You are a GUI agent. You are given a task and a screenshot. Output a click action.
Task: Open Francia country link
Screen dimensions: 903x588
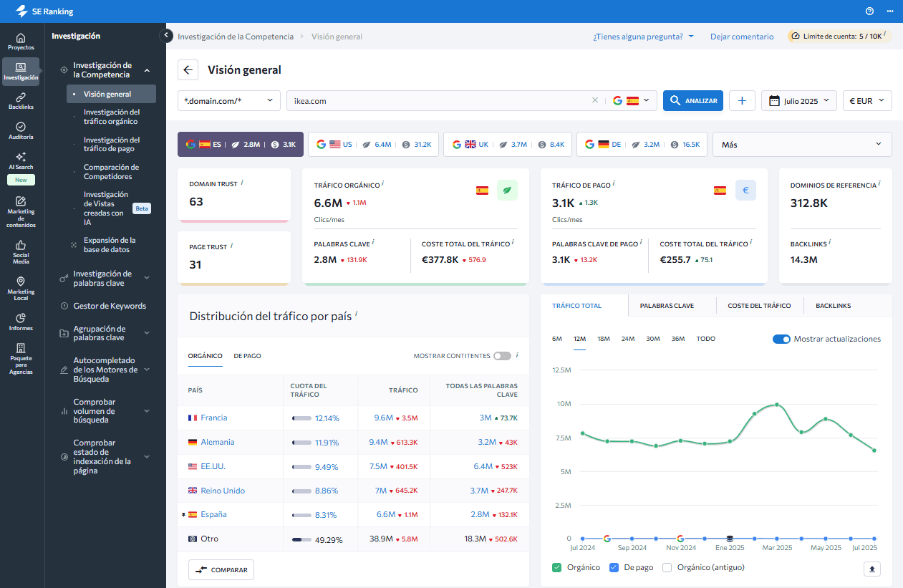pyautogui.click(x=213, y=418)
